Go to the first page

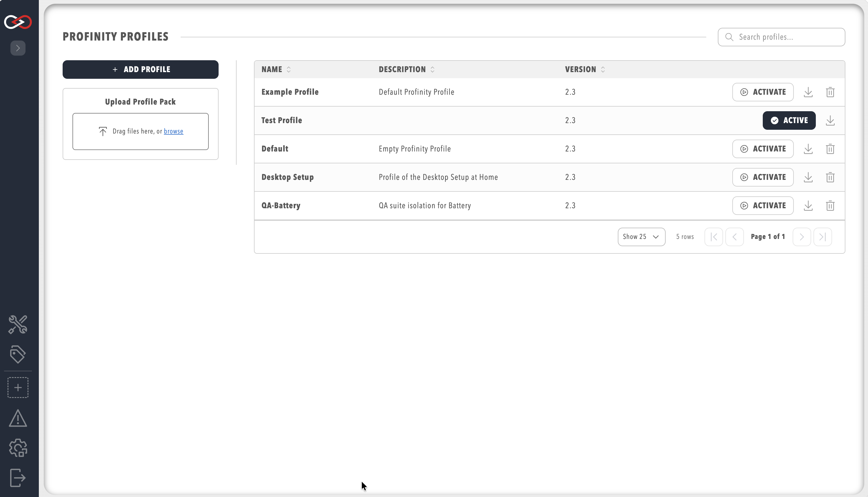[x=713, y=237]
